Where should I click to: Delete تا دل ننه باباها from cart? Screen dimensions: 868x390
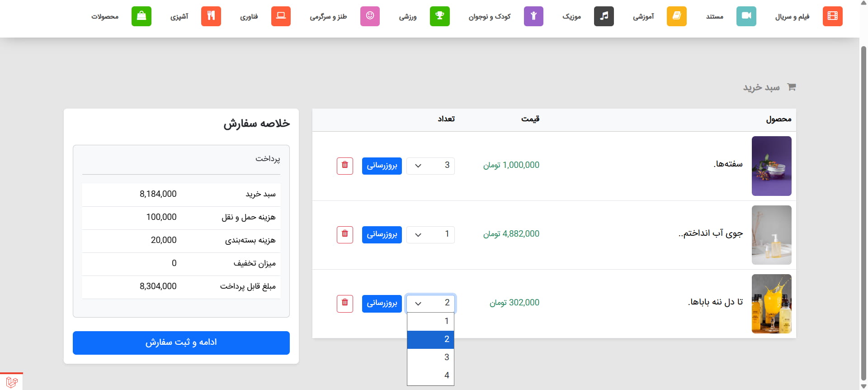(345, 303)
